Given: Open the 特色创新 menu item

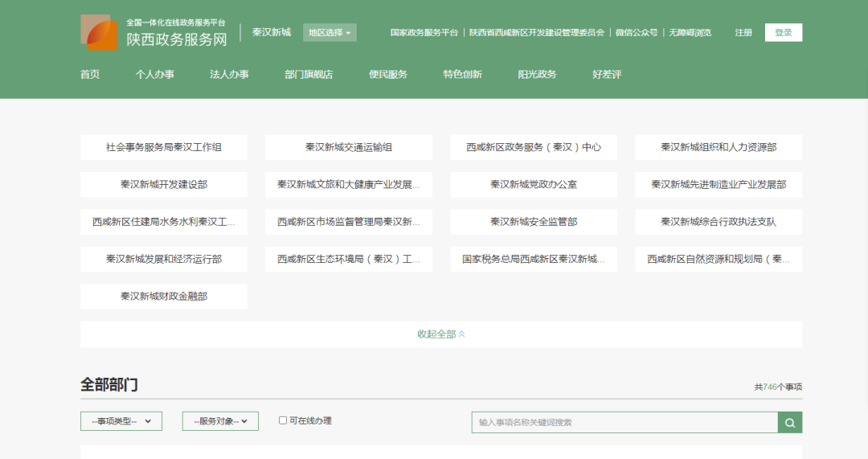Looking at the screenshot, I should click(463, 74).
